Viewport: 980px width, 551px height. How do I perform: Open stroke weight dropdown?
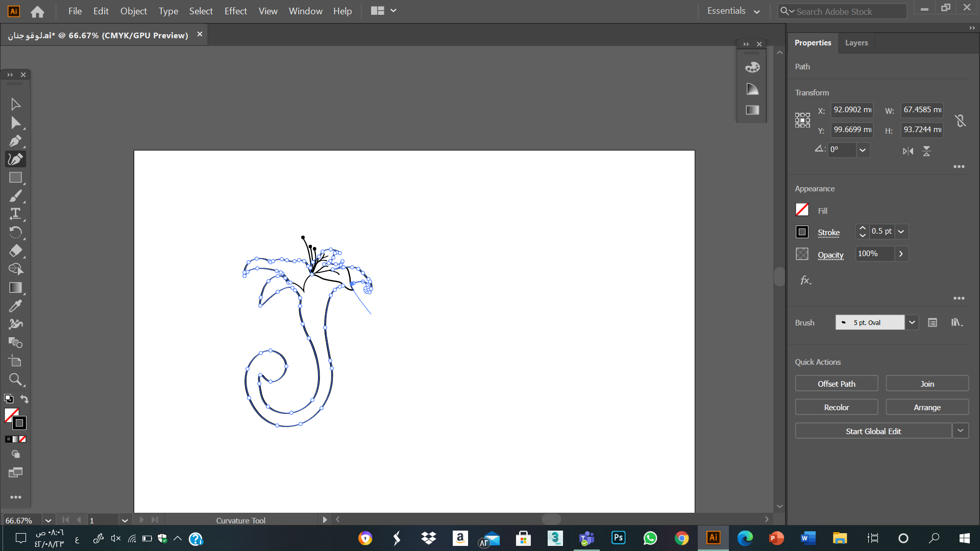click(901, 232)
